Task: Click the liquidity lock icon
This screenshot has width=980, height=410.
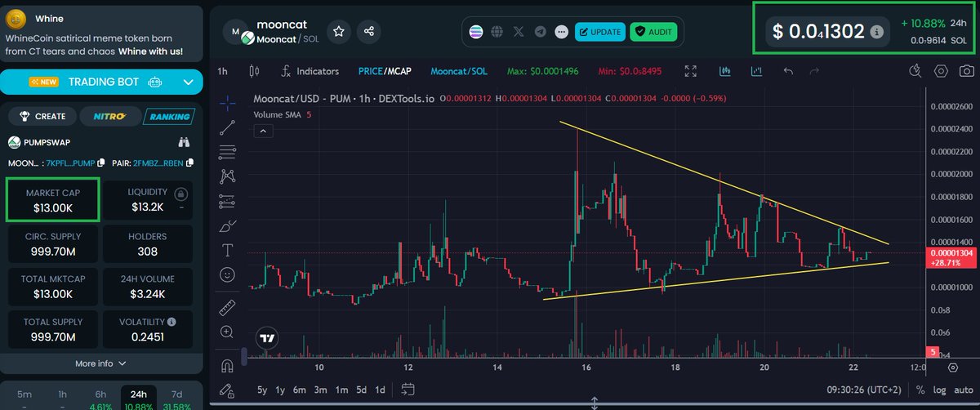Action: coord(181,194)
